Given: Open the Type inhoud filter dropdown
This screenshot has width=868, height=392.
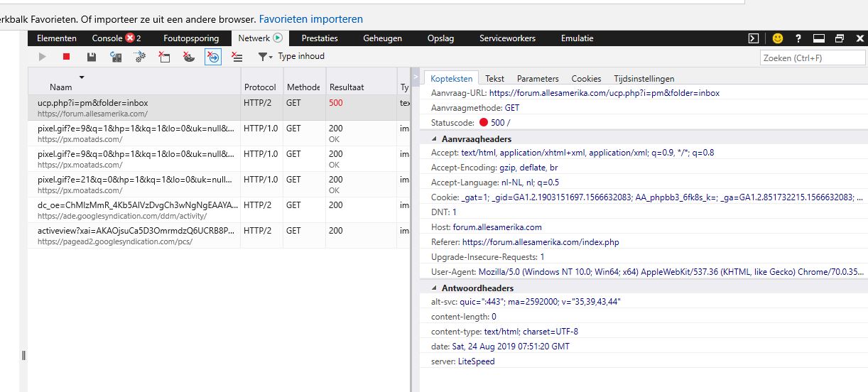Looking at the screenshot, I should 293,57.
